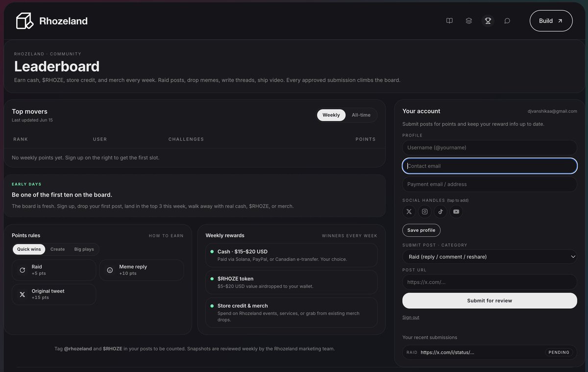Click the Sign out link
Screen dimensions: 588x372
(x=411, y=318)
